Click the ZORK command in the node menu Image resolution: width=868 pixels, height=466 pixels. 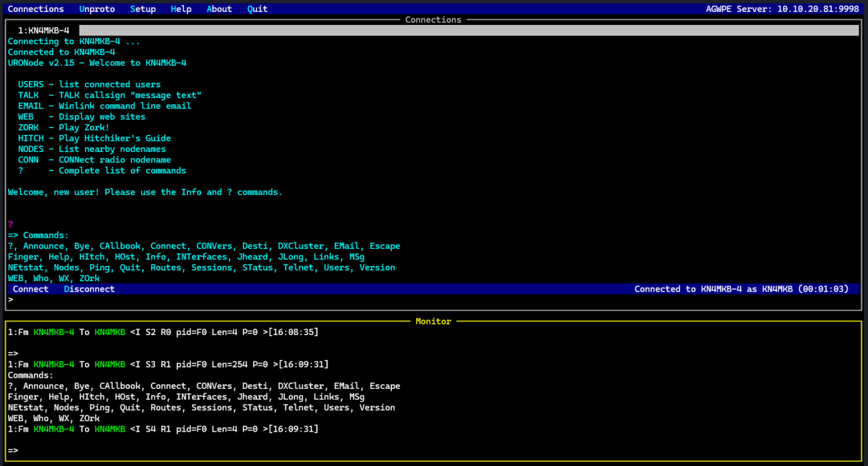[x=28, y=127]
